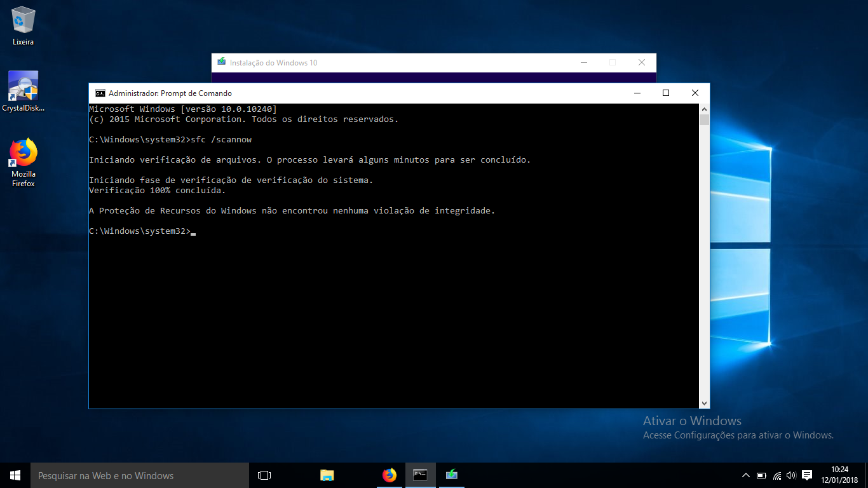The image size is (868, 488).
Task: Click the Administrador: Prompt de Comando title
Action: (170, 93)
